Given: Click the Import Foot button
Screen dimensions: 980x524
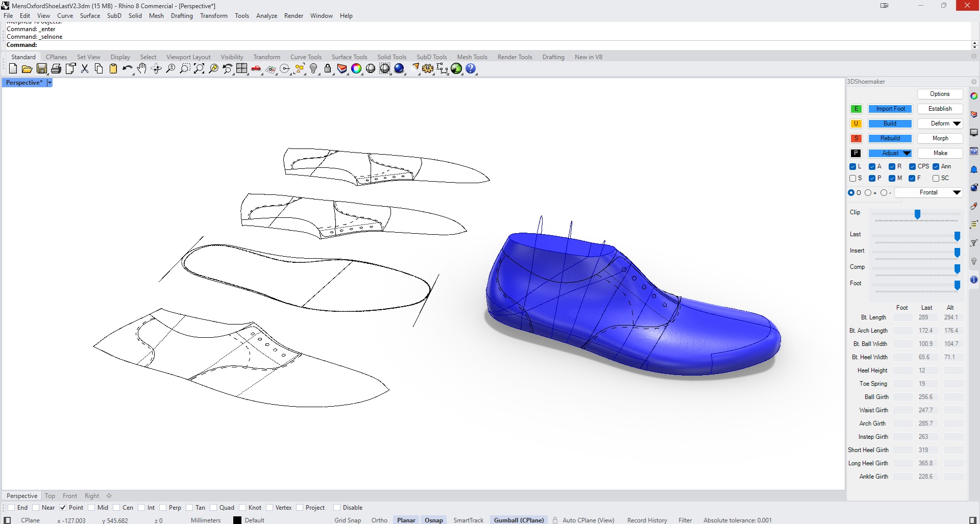Looking at the screenshot, I should (890, 109).
